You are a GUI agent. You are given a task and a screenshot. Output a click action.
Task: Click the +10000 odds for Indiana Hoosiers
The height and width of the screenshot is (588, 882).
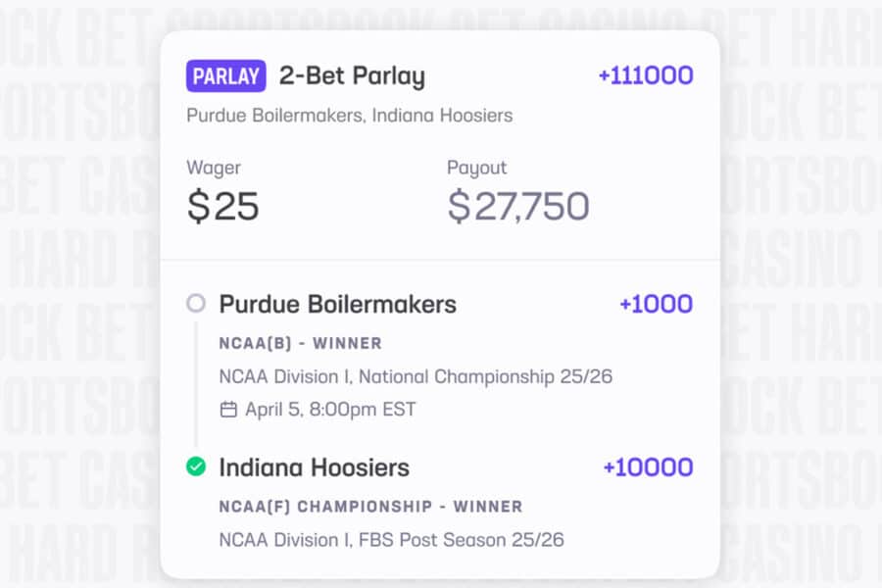648,467
